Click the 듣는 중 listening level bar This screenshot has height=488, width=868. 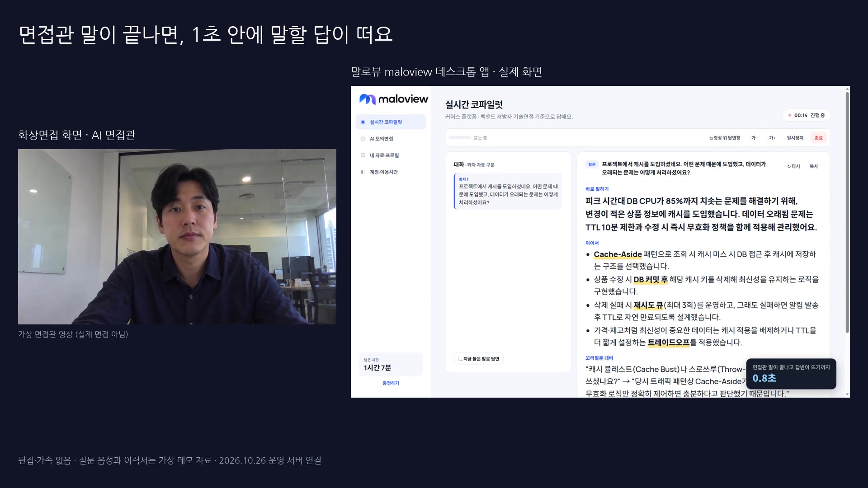click(460, 138)
